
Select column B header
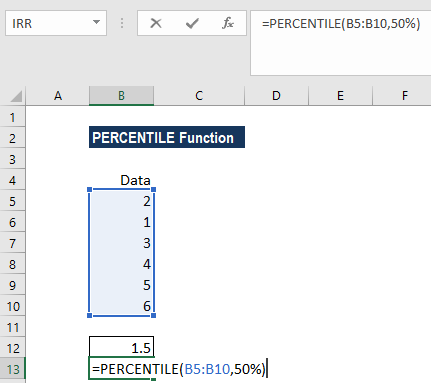(x=121, y=96)
